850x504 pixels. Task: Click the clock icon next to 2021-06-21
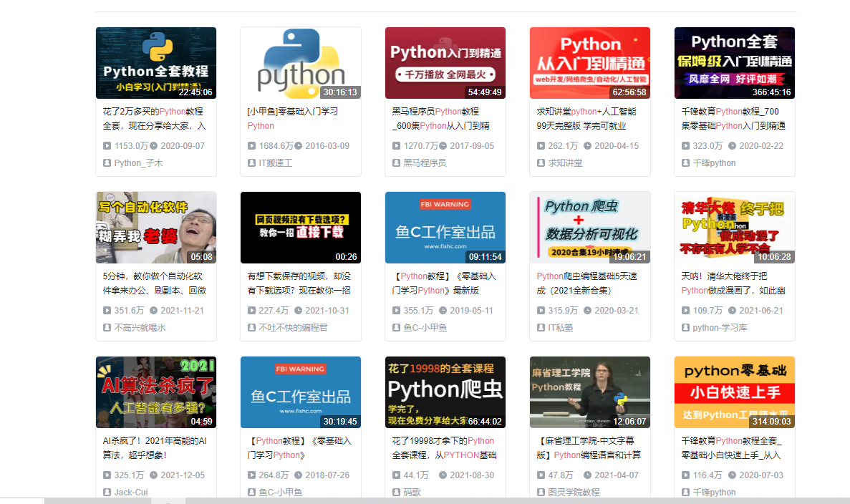pyautogui.click(x=733, y=311)
